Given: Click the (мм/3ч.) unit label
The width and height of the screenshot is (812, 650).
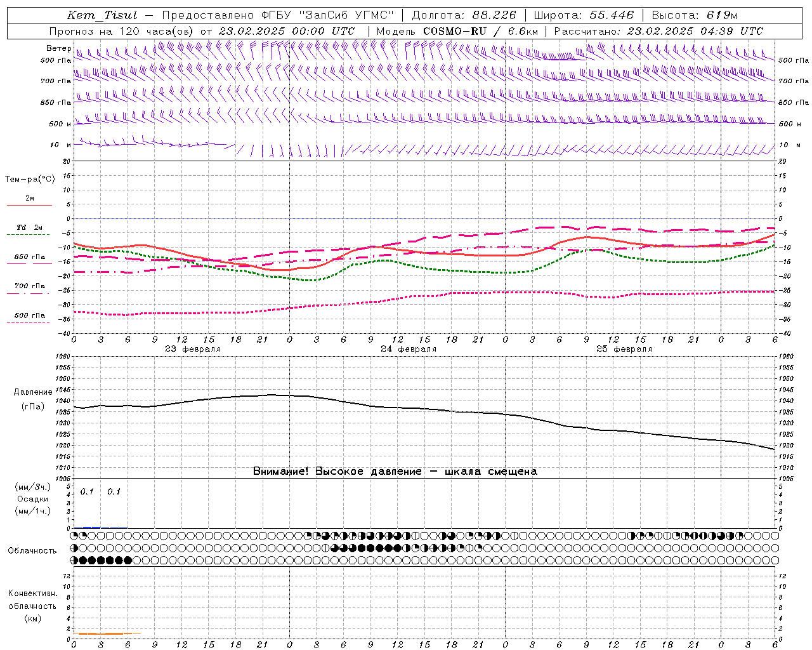Looking at the screenshot, I should tap(32, 487).
